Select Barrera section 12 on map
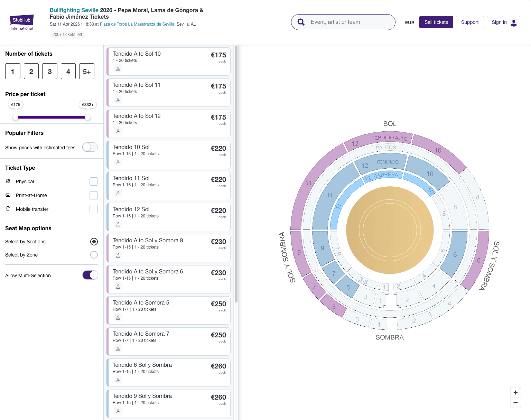Viewport: 531px width, 420px height. point(383,176)
